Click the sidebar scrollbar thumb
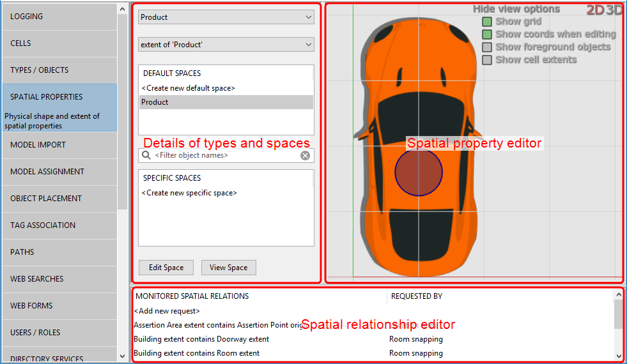Screen dimensions: 627x364 (x=122, y=112)
